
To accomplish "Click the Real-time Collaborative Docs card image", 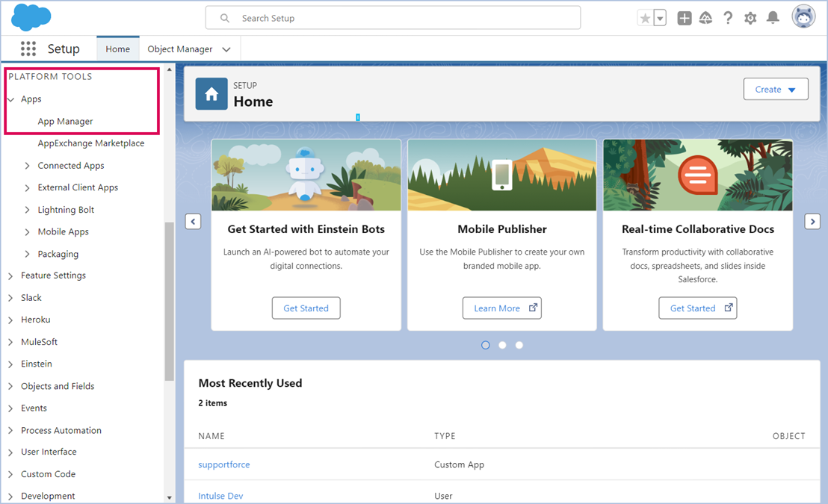I will coord(697,175).
